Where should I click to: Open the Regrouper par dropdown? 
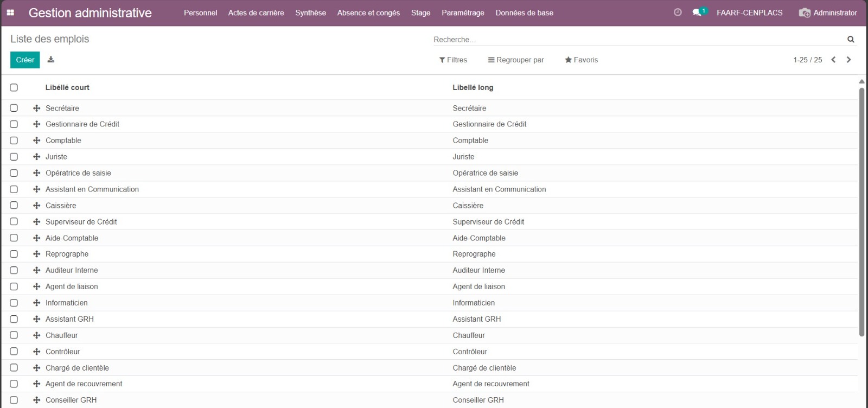[516, 60]
